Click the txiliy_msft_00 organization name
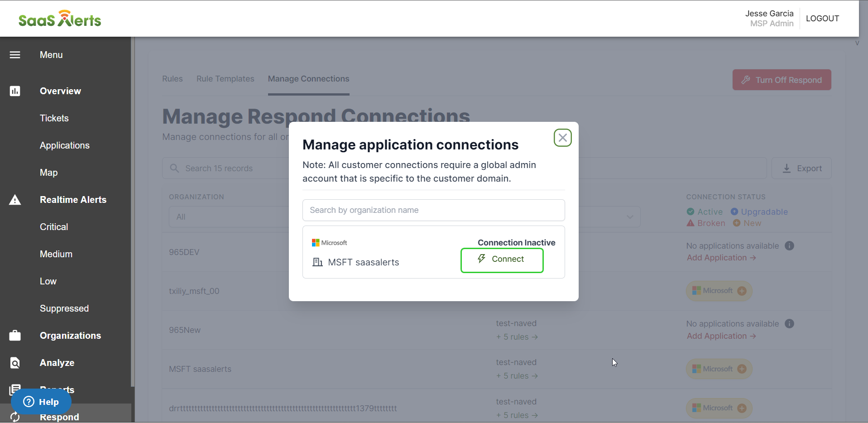868x423 pixels. click(194, 291)
